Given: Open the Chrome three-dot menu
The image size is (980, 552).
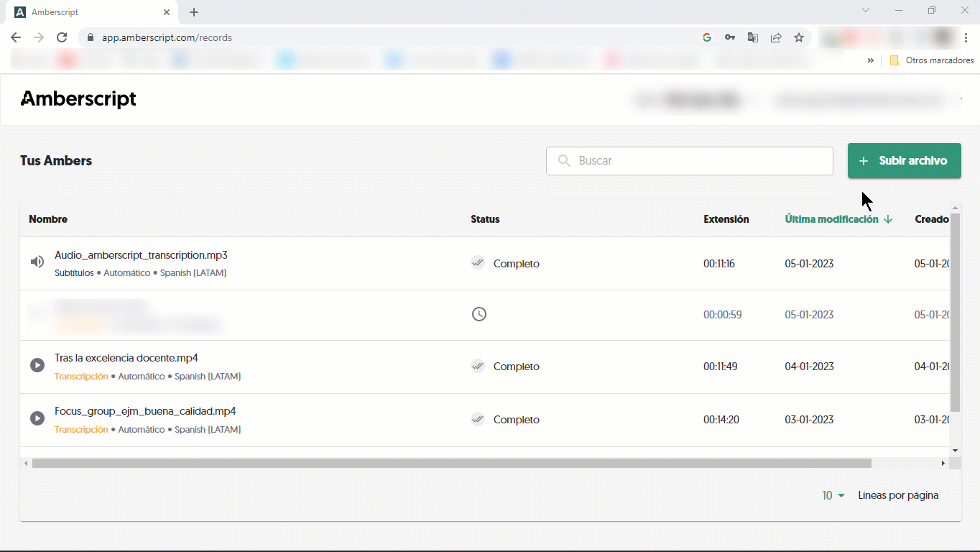Looking at the screenshot, I should coord(966,37).
